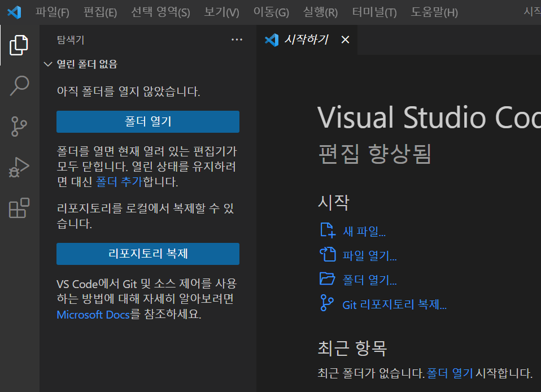This screenshot has height=392, width=541.
Task: Click the blue 폴더 열기 button
Action: coord(148,121)
